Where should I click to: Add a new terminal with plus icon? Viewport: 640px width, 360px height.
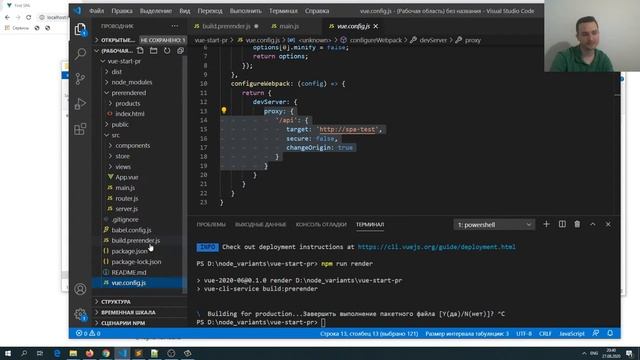point(546,224)
